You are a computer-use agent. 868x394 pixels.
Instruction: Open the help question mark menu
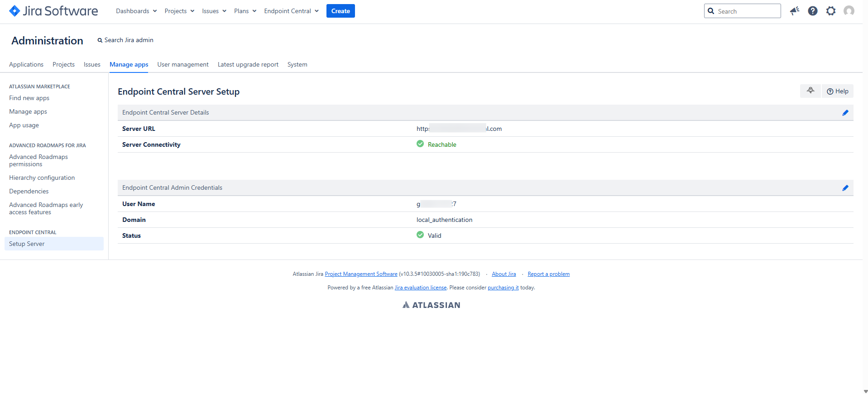pyautogui.click(x=813, y=11)
